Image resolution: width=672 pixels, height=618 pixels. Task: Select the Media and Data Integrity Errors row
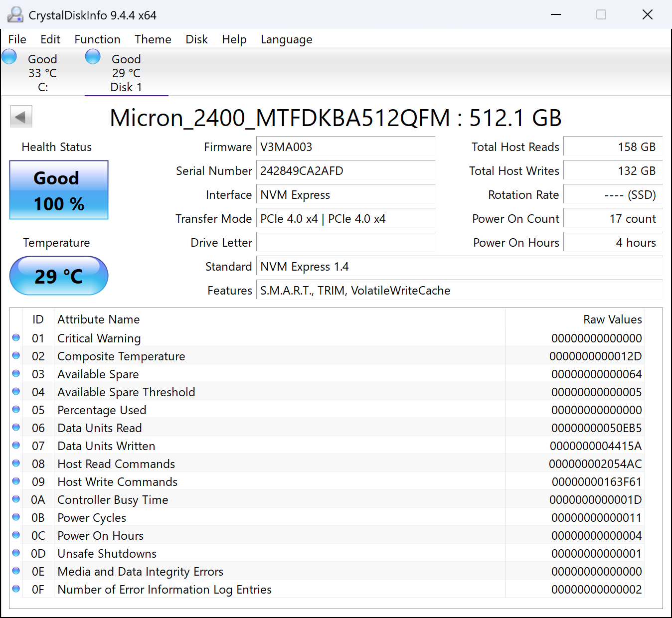[x=327, y=572]
